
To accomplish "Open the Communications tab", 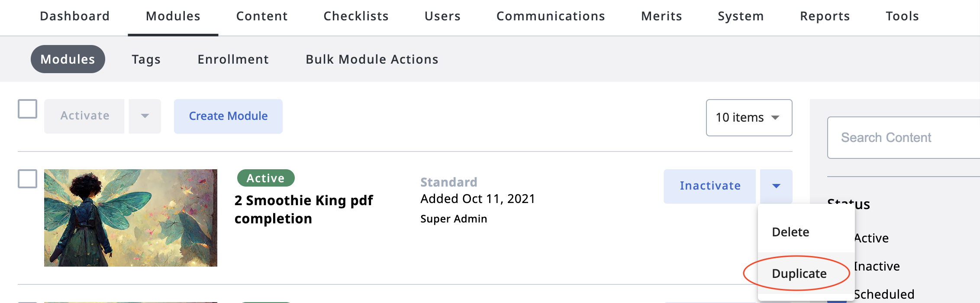I will (x=551, y=16).
